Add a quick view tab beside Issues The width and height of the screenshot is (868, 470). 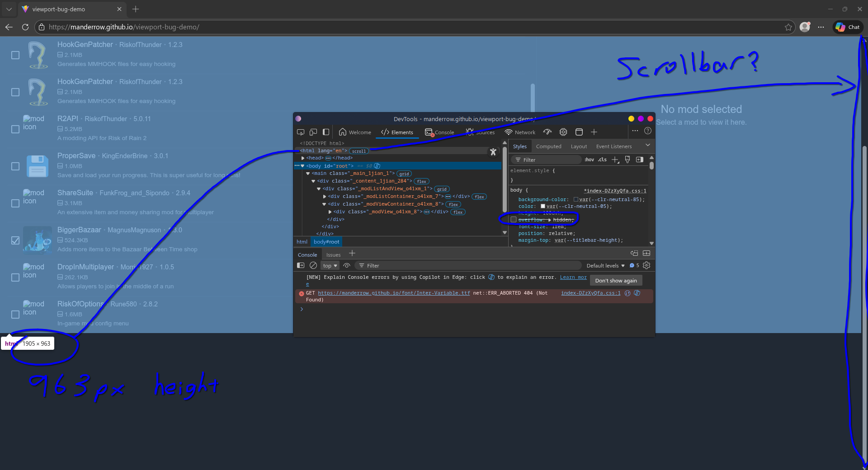[x=352, y=254]
